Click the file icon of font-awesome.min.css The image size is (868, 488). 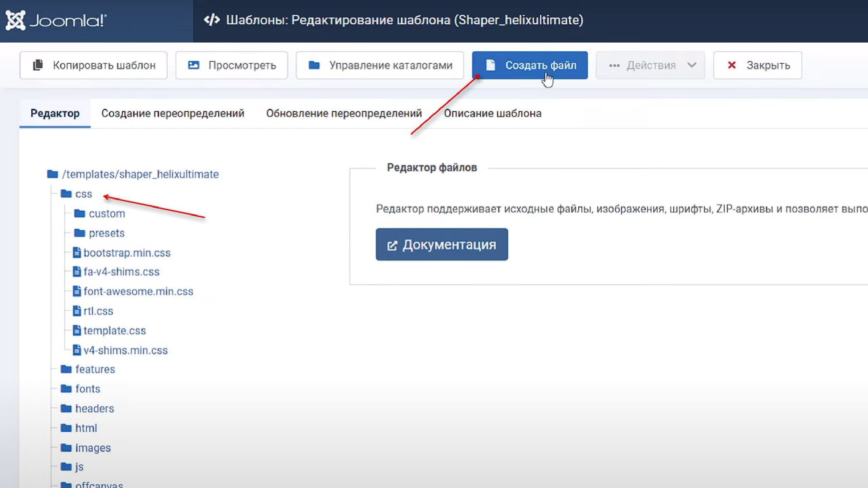pyautogui.click(x=77, y=291)
